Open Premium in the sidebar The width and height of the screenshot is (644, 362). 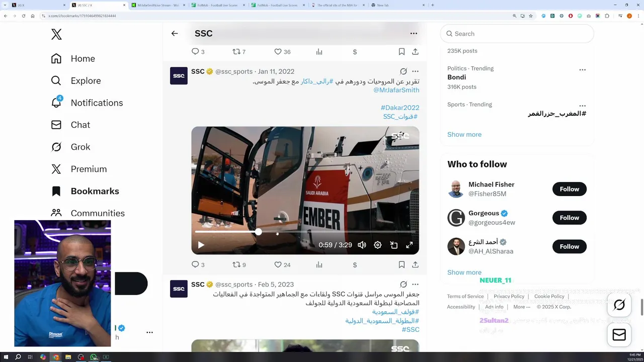tap(79, 169)
